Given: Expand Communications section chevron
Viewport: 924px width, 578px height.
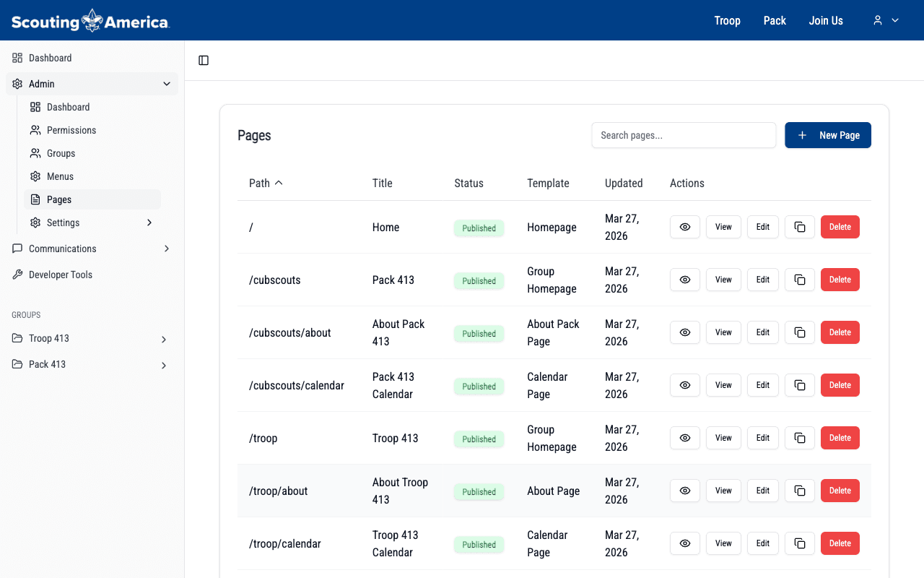Looking at the screenshot, I should tap(167, 249).
